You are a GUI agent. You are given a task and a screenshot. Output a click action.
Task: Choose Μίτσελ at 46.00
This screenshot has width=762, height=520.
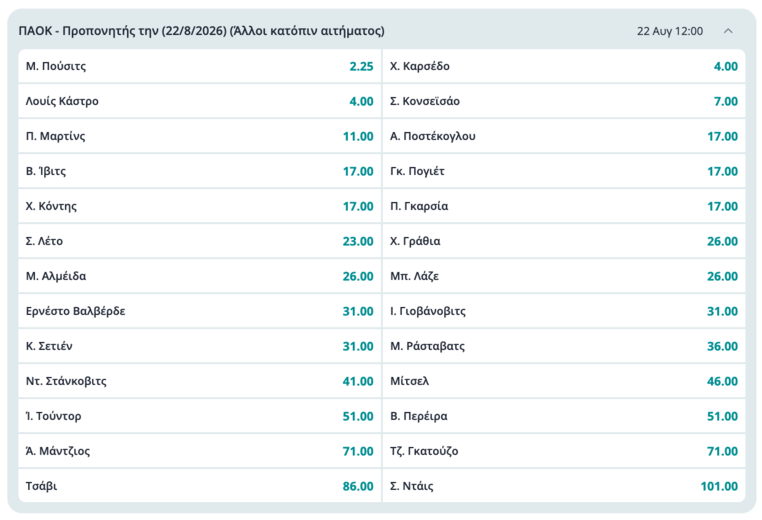click(x=564, y=381)
